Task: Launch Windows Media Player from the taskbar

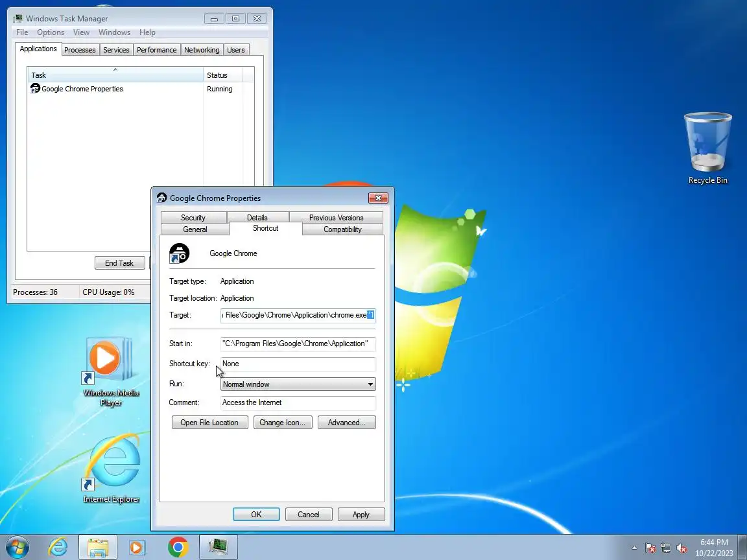Action: click(137, 548)
